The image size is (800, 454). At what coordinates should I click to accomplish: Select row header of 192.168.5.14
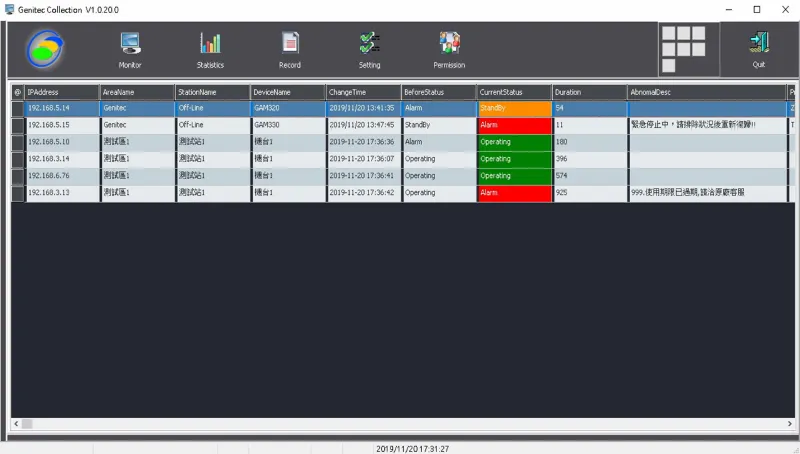pos(18,108)
